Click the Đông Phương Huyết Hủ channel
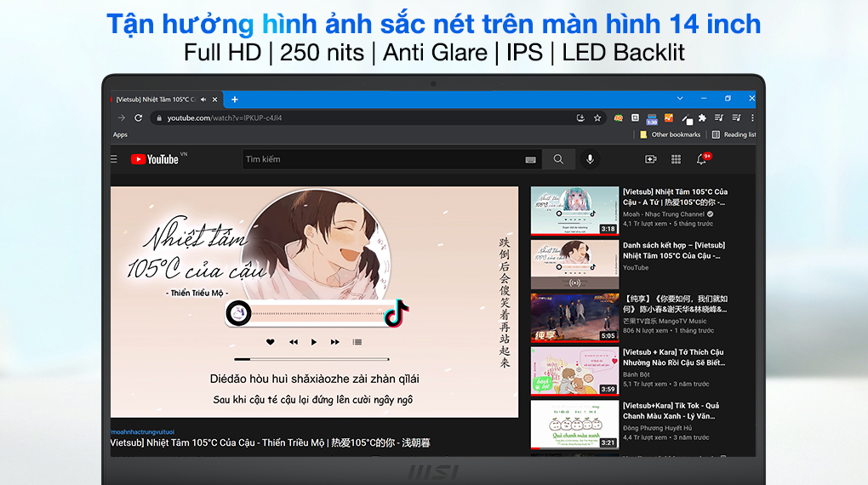Screen dimensions: 868x485 (657, 428)
